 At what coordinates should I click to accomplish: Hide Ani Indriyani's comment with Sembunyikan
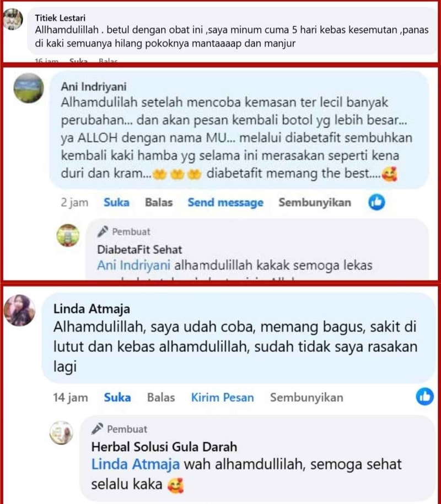tap(315, 203)
